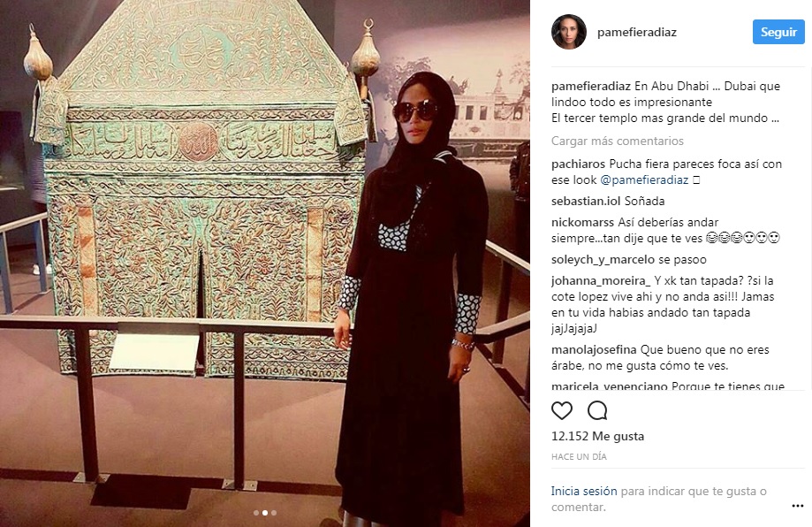Viewport: 812px width, 527px height.
Task: Click the 12.152 Me gusta count
Action: click(x=597, y=436)
